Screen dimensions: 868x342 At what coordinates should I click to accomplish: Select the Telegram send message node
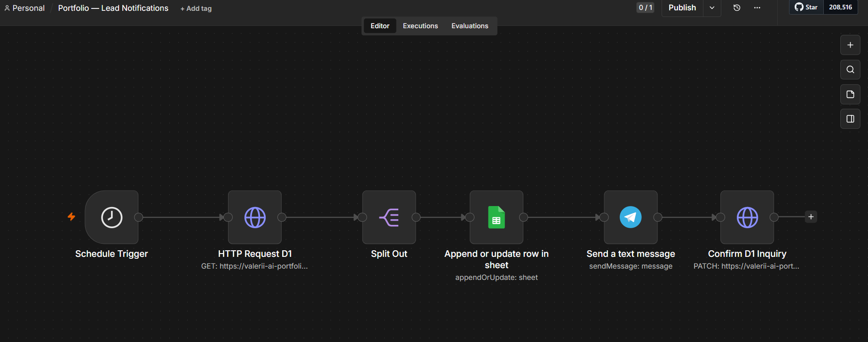(631, 217)
